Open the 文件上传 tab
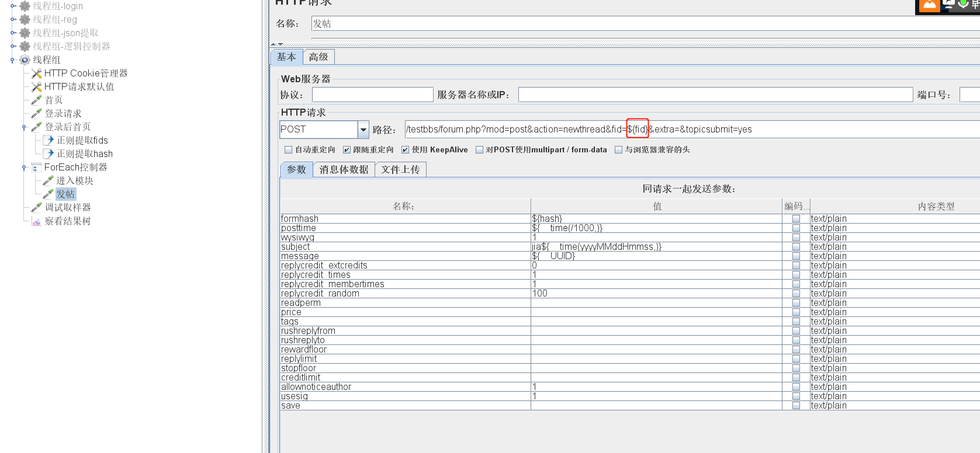This screenshot has height=453, width=980. click(400, 169)
